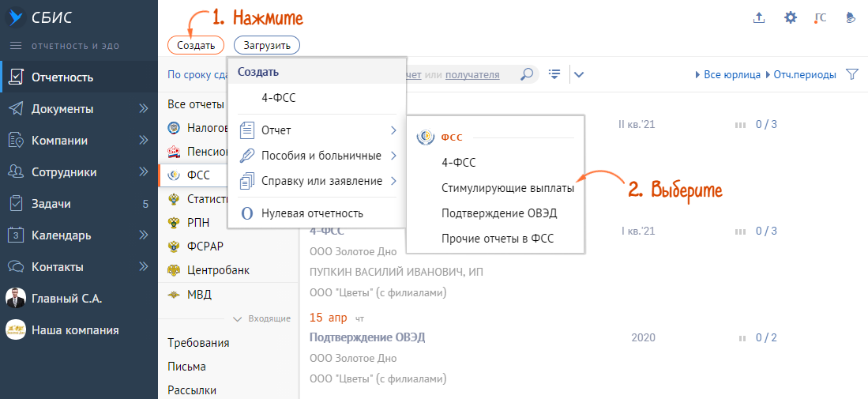Open settings with the gear icon

(x=791, y=17)
